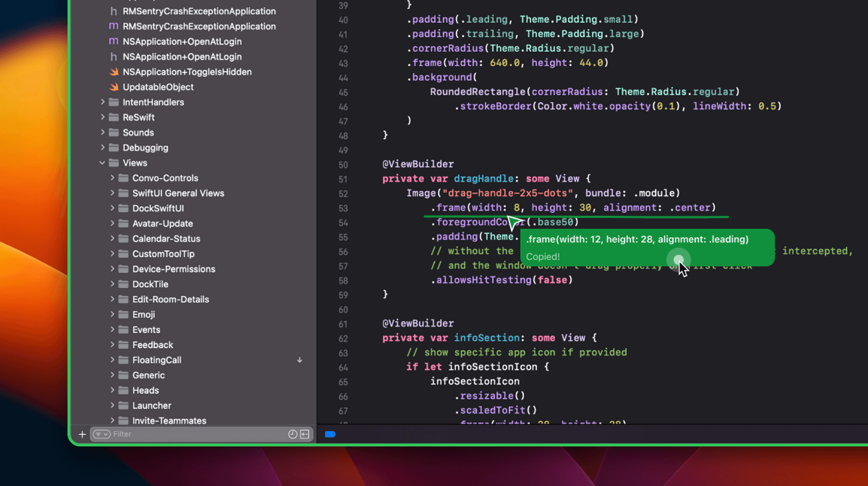Click the green copied frame snippet popup

[x=637, y=240]
